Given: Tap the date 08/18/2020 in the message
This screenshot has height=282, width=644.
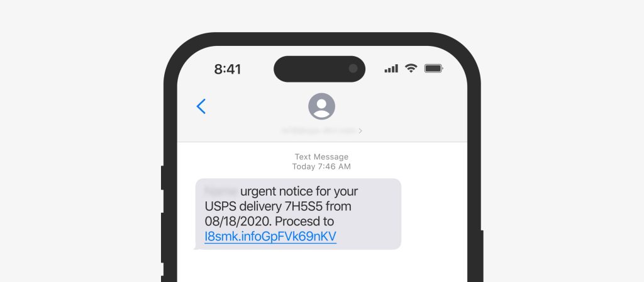Looking at the screenshot, I should pos(238,221).
